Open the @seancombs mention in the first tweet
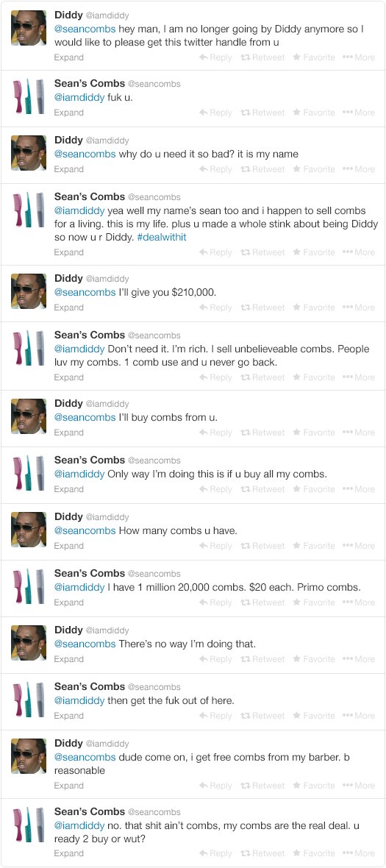 pyautogui.click(x=85, y=29)
